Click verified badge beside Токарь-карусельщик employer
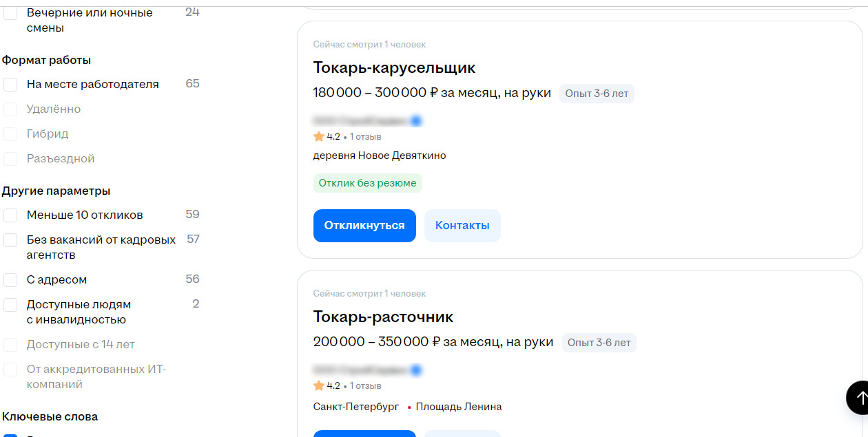This screenshot has height=437, width=868. (x=416, y=121)
